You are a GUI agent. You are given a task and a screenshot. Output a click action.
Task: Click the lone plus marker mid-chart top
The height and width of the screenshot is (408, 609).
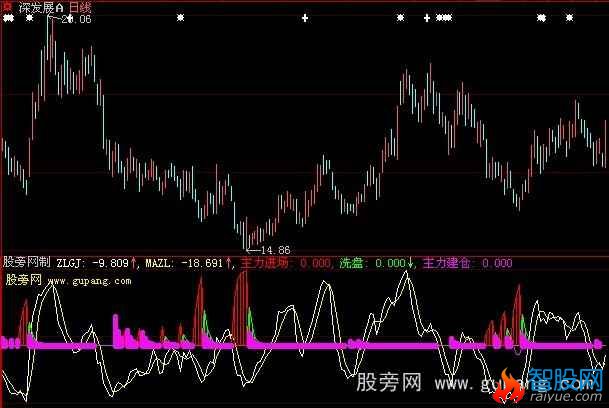305,18
